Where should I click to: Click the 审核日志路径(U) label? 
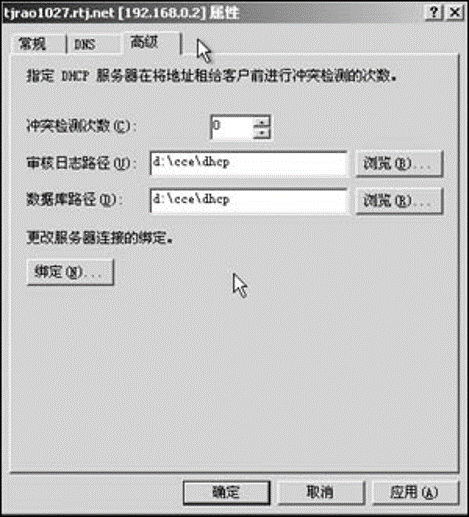point(82,163)
